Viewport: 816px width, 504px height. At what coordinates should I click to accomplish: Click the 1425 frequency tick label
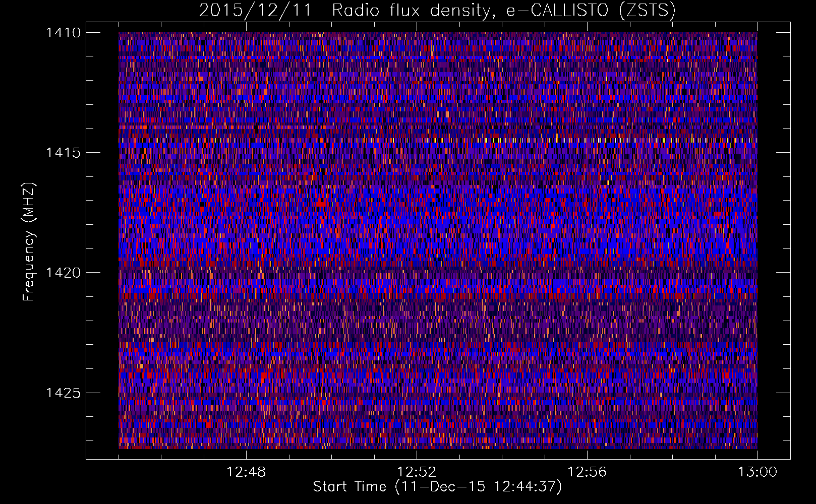point(63,393)
